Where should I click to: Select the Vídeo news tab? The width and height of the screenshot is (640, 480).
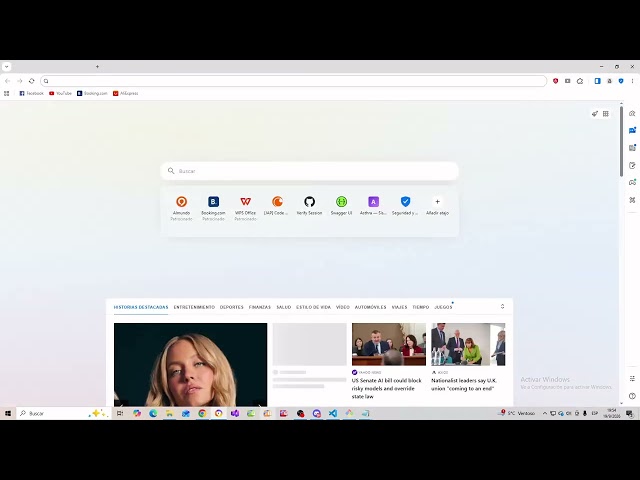[343, 307]
